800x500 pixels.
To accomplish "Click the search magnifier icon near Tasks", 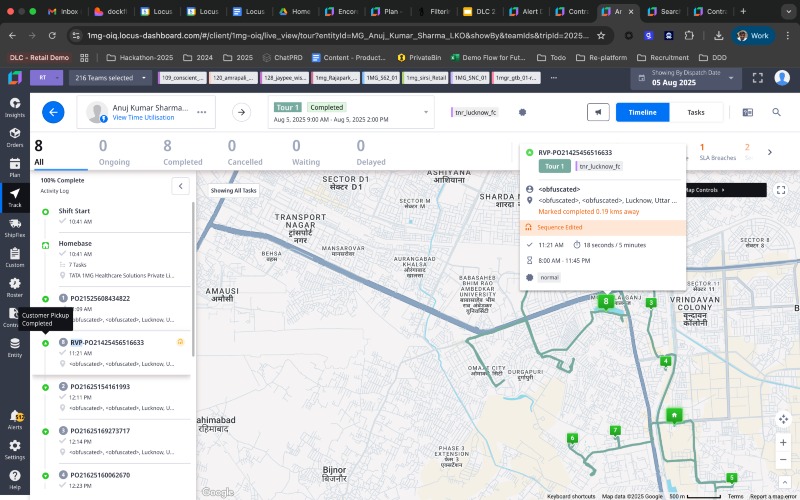I will point(775,113).
